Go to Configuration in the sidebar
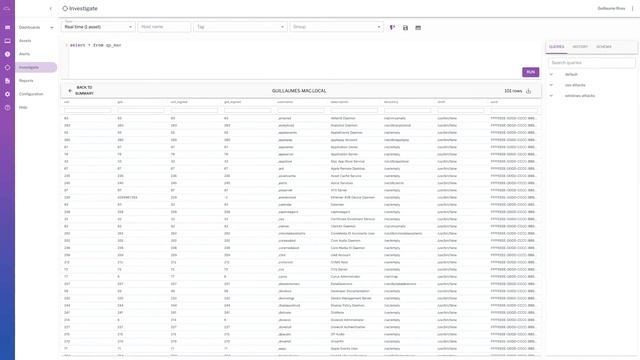 click(31, 94)
